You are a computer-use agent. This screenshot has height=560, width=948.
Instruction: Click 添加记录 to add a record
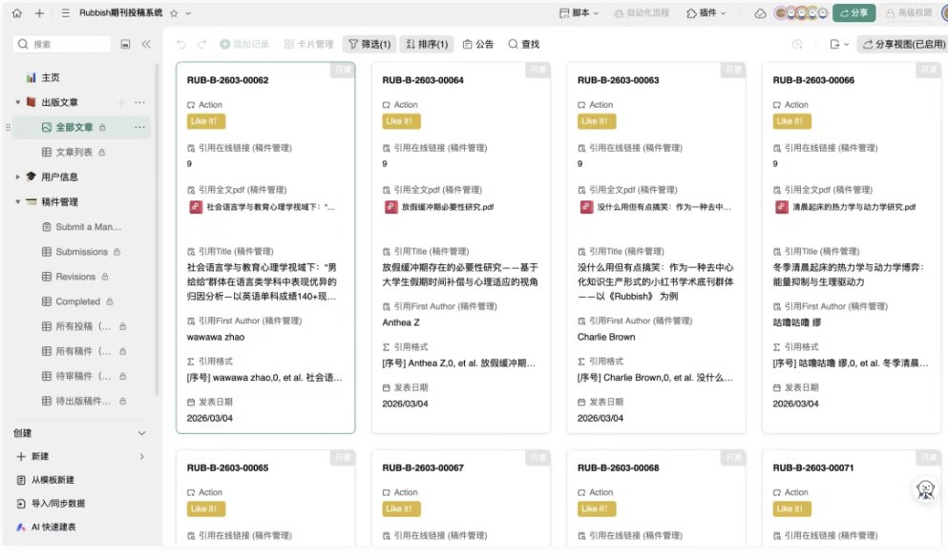244,44
